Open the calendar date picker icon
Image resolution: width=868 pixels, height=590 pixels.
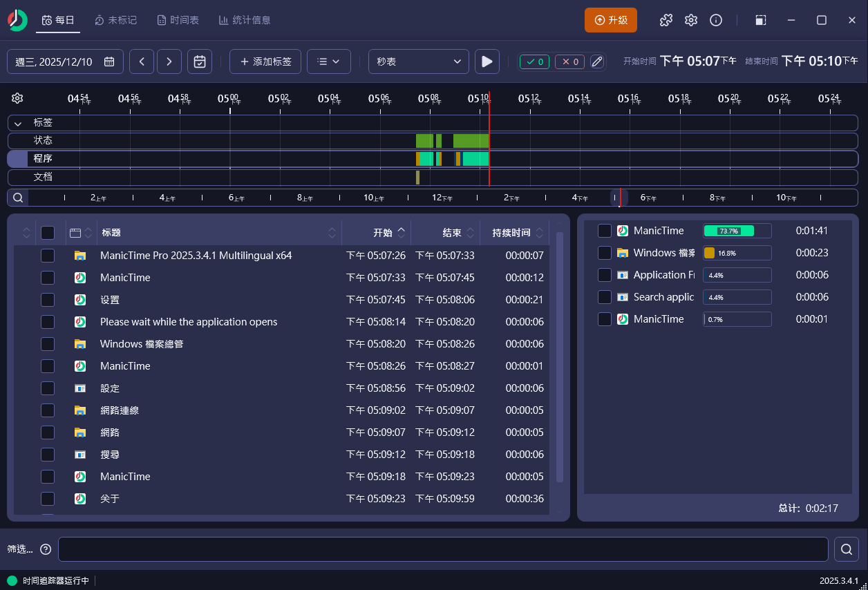point(109,61)
